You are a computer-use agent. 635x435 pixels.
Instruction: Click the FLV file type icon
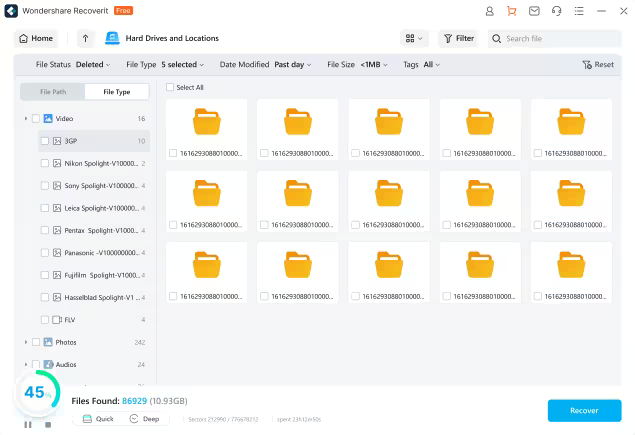coord(57,320)
